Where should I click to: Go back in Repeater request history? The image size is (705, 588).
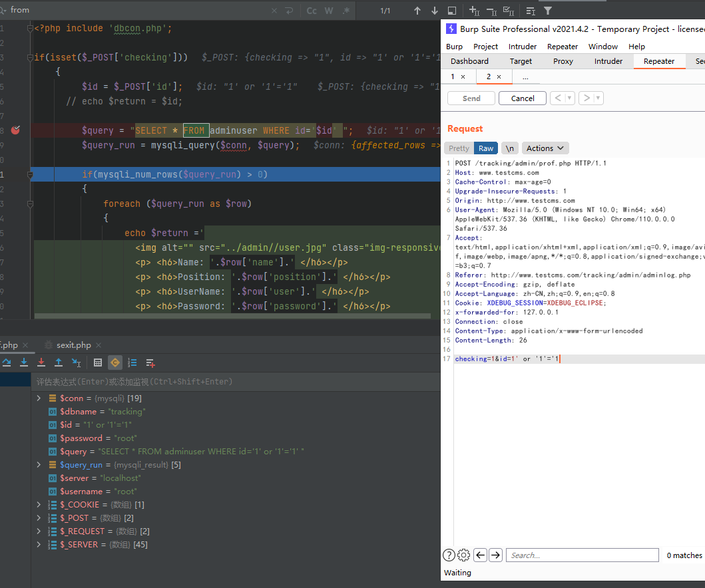(557, 98)
